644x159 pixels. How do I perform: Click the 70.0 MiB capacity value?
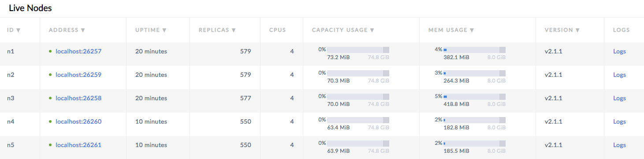[x=339, y=104]
